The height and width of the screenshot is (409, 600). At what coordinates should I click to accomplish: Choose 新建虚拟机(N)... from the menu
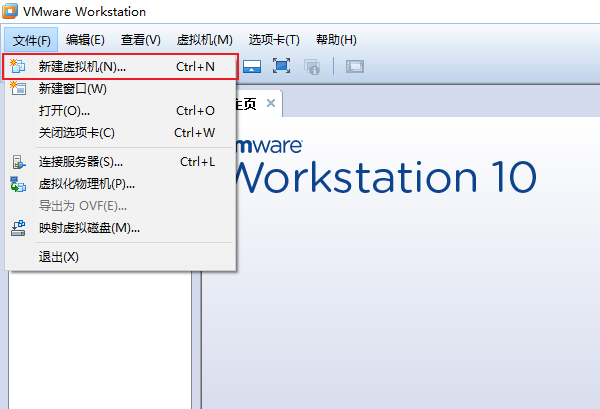121,67
